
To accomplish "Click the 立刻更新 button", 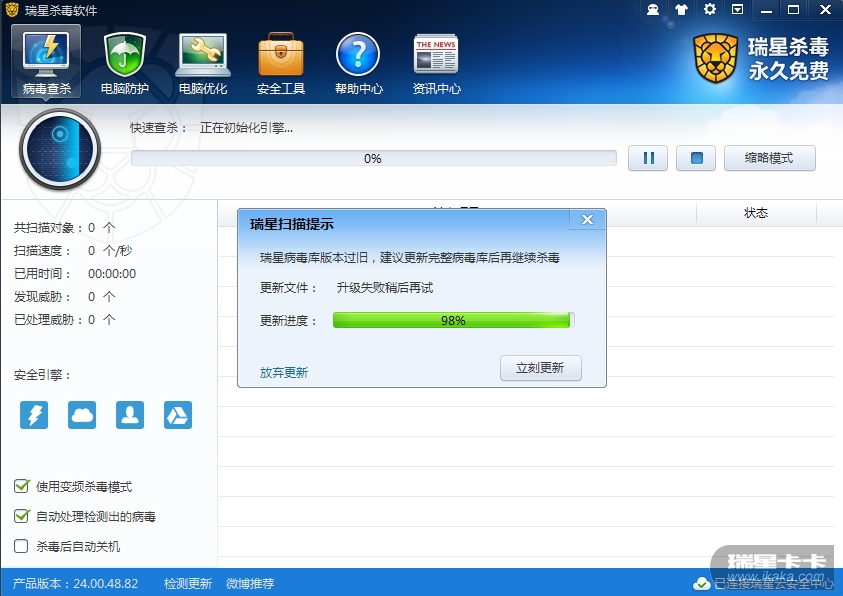I will click(540, 368).
